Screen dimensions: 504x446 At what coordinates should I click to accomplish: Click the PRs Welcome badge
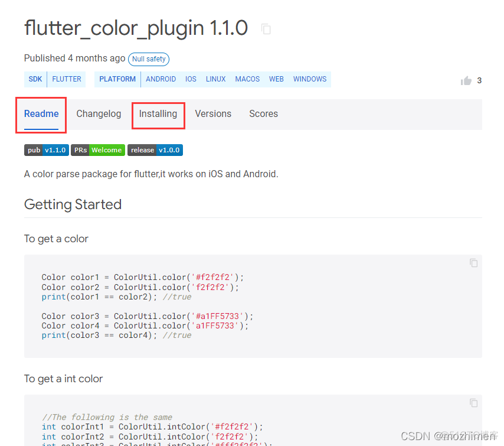(97, 150)
